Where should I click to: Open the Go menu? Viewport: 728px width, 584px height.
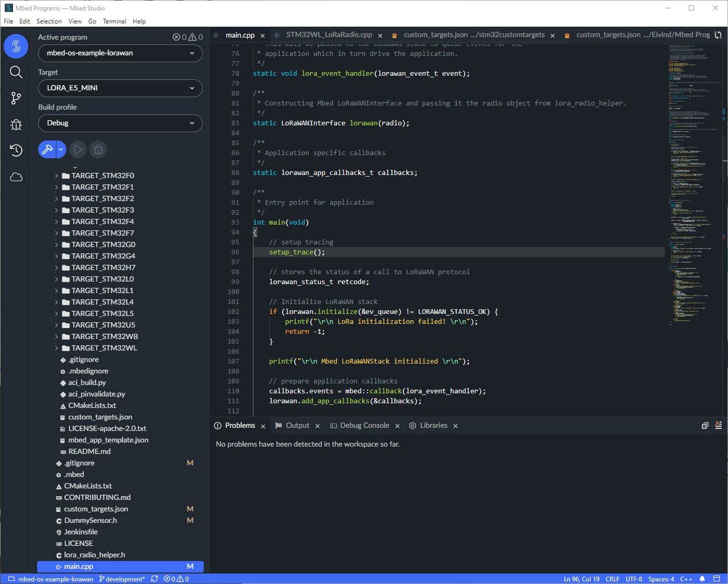[93, 21]
